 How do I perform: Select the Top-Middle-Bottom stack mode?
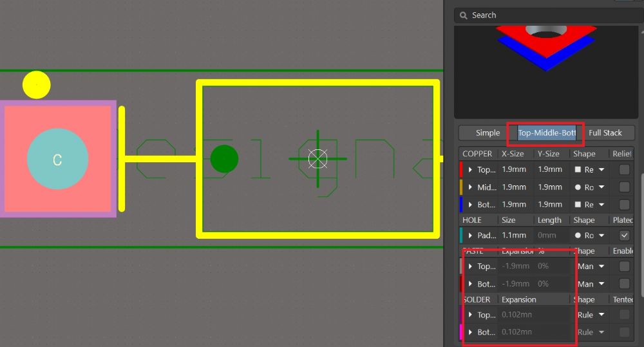[546, 133]
